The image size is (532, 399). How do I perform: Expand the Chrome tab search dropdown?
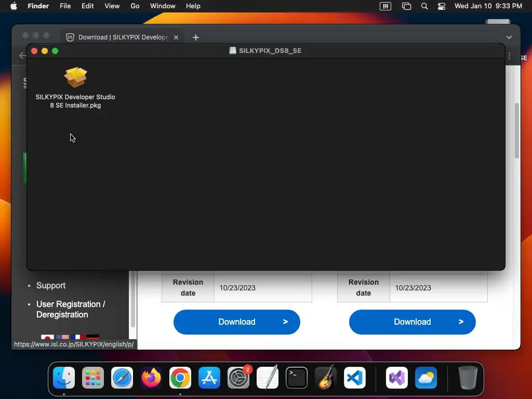(509, 37)
